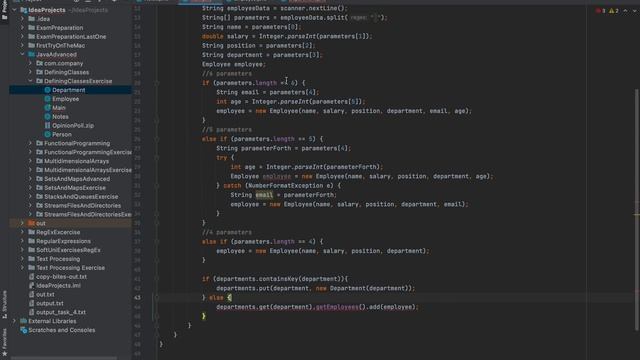Click the Employee class icon in project tree
This screenshot has width=640, height=360.
(47, 99)
